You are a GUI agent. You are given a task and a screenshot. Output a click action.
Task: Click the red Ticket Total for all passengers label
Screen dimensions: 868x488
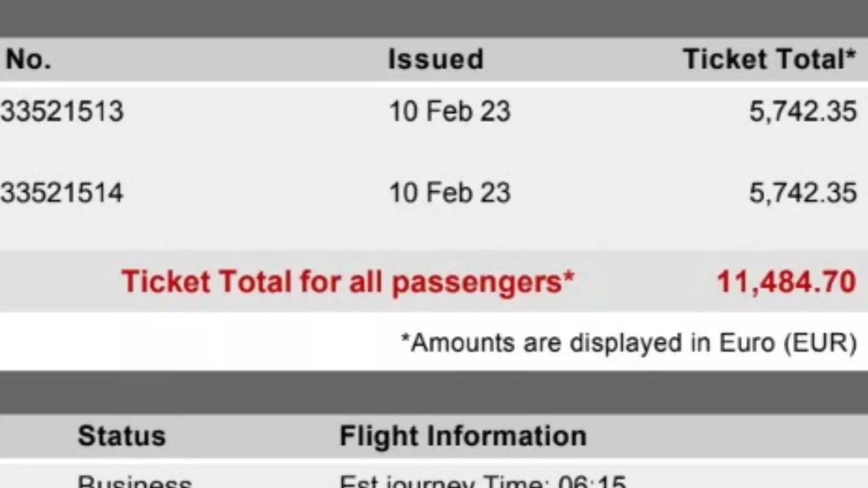tap(348, 281)
